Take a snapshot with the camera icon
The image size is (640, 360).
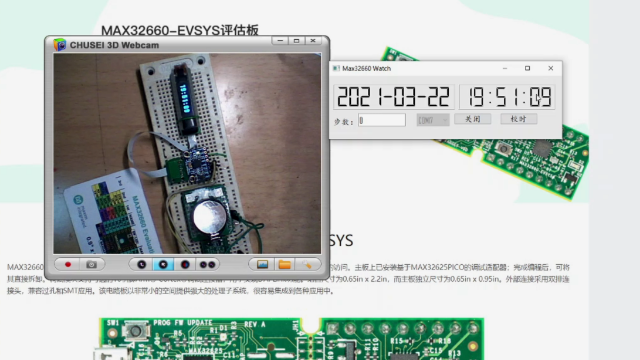click(x=91, y=264)
